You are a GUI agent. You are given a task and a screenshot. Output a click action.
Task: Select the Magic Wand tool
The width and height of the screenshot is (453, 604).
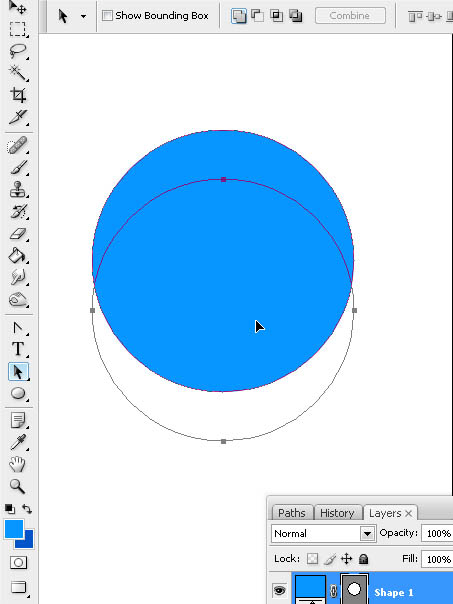click(18, 72)
